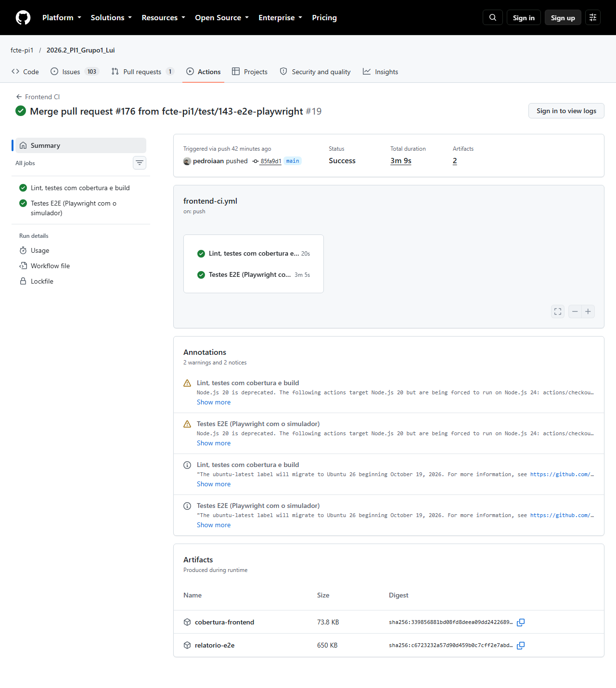Image resolution: width=616 pixels, height=688 pixels.
Task: Open commit 85fa9d1
Action: (270, 161)
